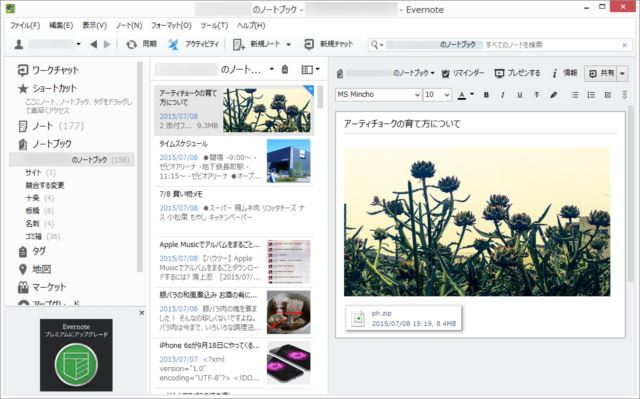Select the ゴミ箱 (36) notebook
The height and width of the screenshot is (399, 640).
pos(42,236)
